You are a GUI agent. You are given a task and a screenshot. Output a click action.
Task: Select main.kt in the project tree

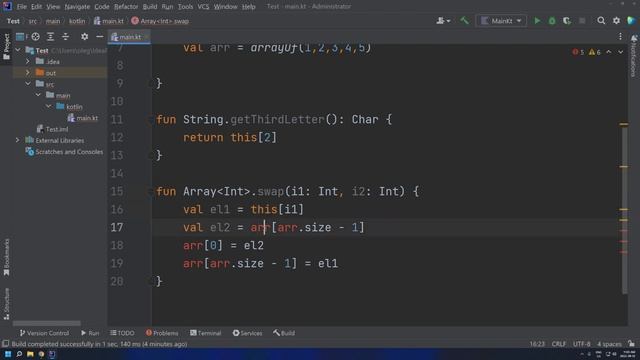[82, 118]
